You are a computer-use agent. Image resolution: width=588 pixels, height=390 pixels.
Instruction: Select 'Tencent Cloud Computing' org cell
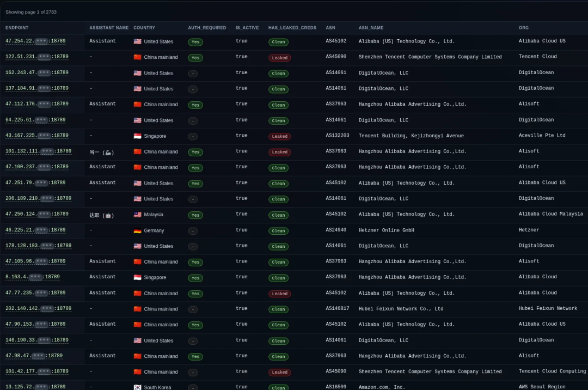[552, 371]
